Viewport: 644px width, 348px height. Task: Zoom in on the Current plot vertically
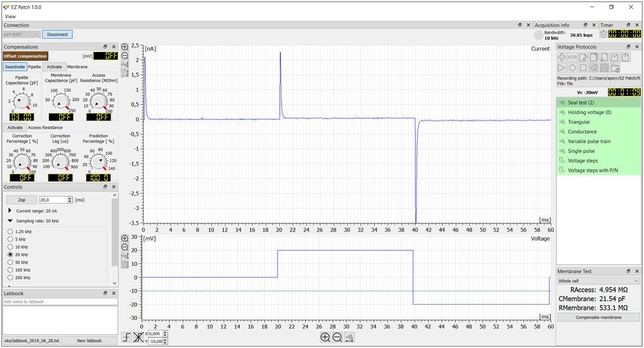[125, 47]
